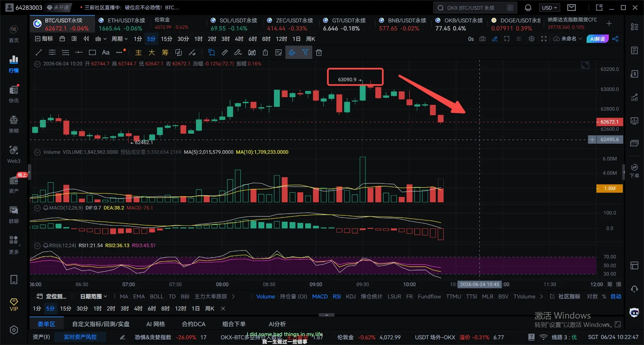The height and width of the screenshot is (345, 644).
Task: Open the 合约DCA tab
Action: [x=194, y=324]
